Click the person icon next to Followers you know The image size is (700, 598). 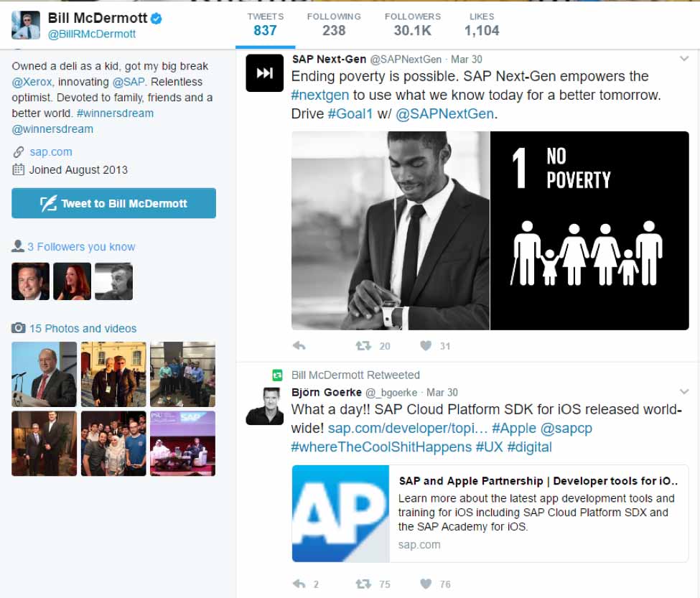coord(18,246)
